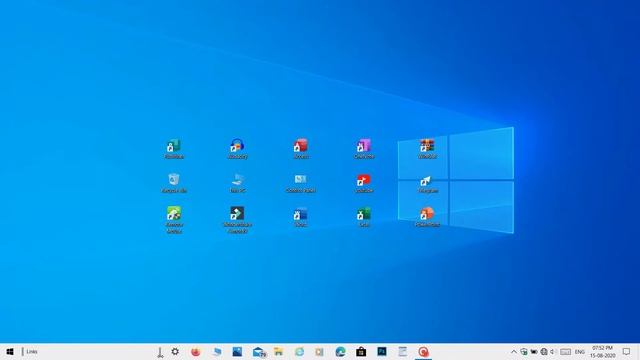The width and height of the screenshot is (640, 360).
Task: Launch Microsoft Edge from the taskbar
Action: (340, 351)
